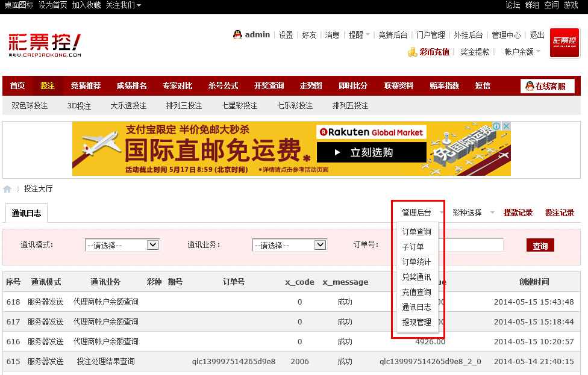
Task: Expand the 彩种选择 dropdown
Action: 474,213
